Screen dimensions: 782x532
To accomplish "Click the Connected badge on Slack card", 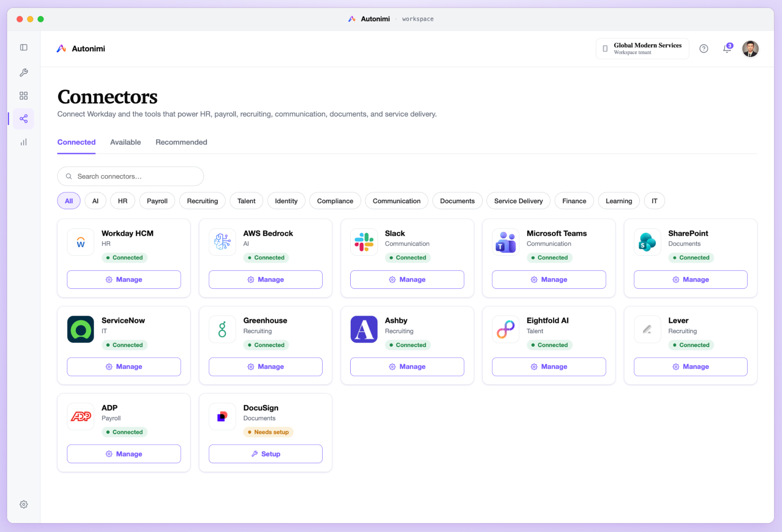I will click(408, 257).
